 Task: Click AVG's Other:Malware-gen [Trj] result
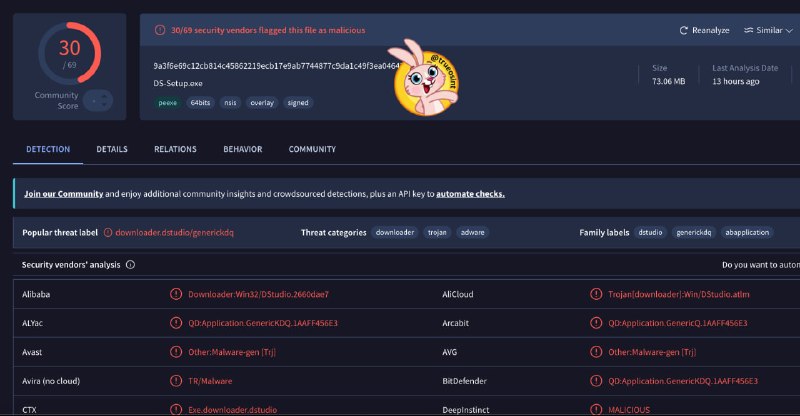tap(652, 352)
